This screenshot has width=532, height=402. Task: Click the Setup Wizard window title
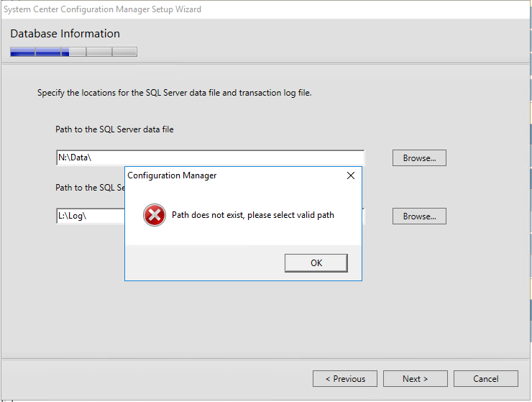pyautogui.click(x=102, y=9)
